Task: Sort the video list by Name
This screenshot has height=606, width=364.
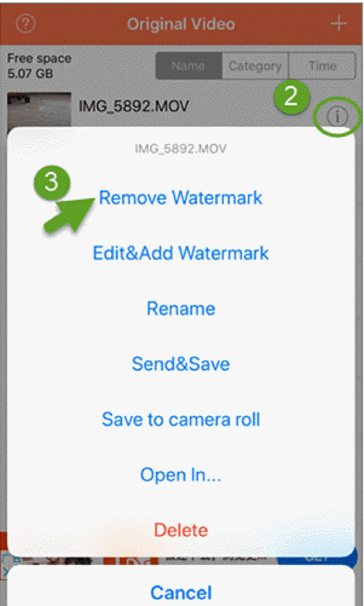Action: (188, 66)
